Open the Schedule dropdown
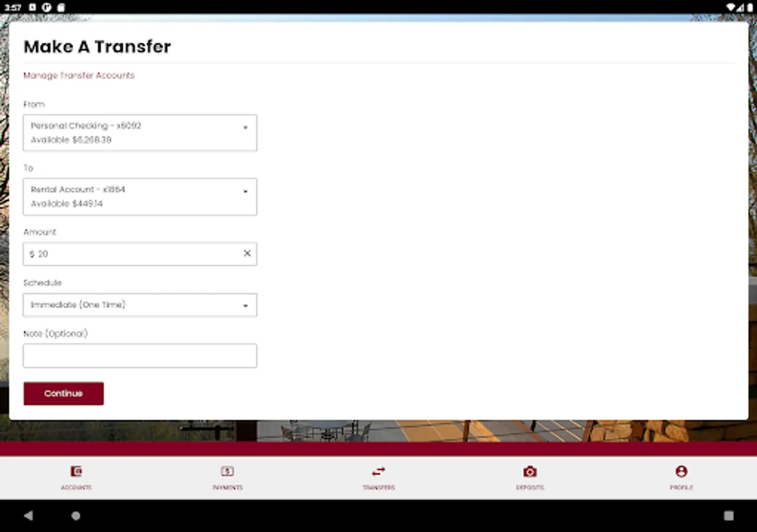 click(x=140, y=305)
